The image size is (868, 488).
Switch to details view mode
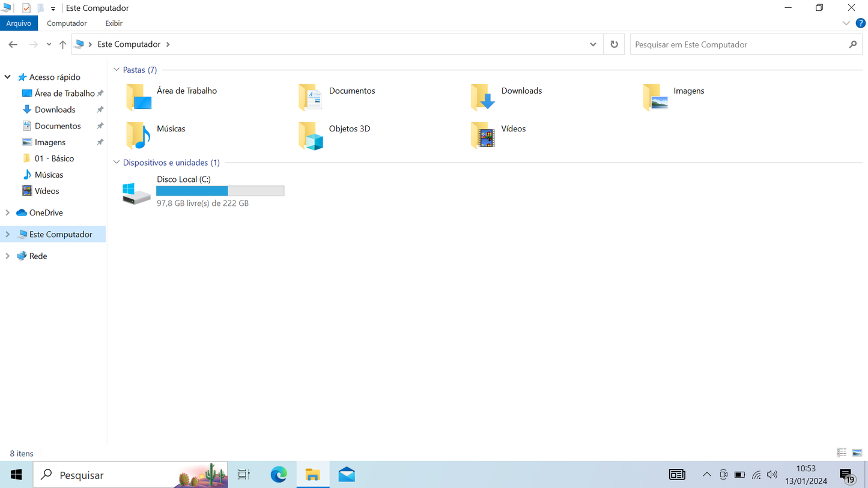842,453
